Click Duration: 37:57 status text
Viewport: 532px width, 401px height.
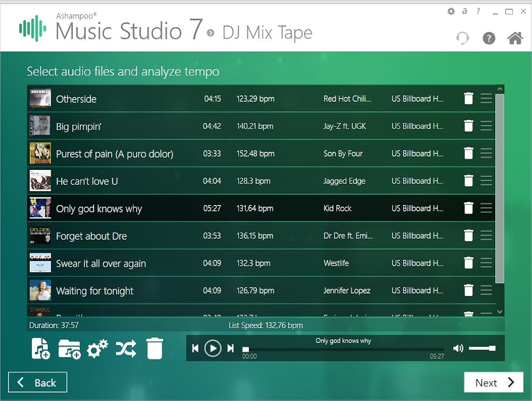pyautogui.click(x=54, y=325)
